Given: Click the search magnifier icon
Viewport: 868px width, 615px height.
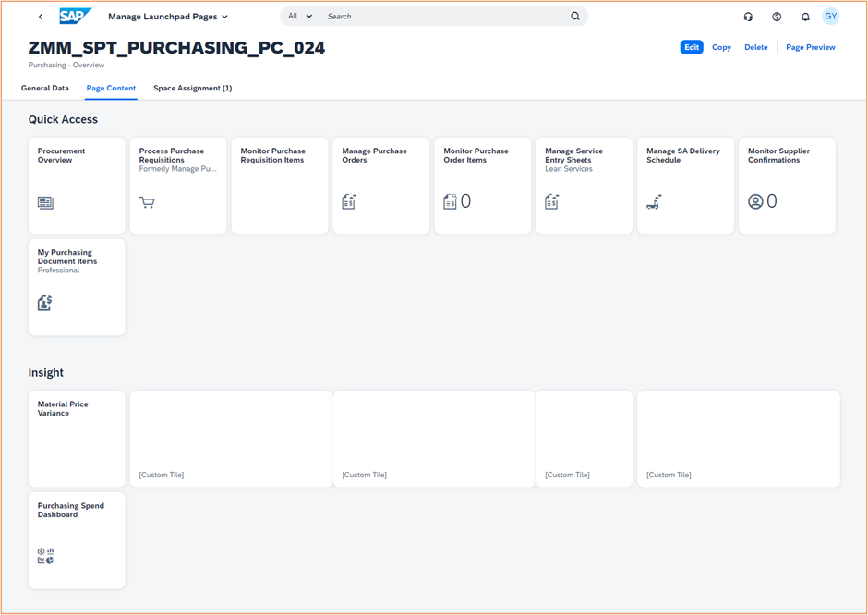Looking at the screenshot, I should coord(575,16).
